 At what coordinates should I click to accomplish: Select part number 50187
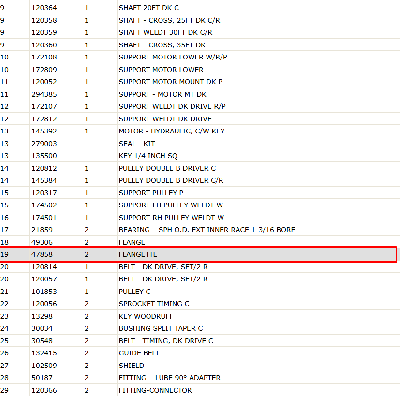(x=42, y=378)
